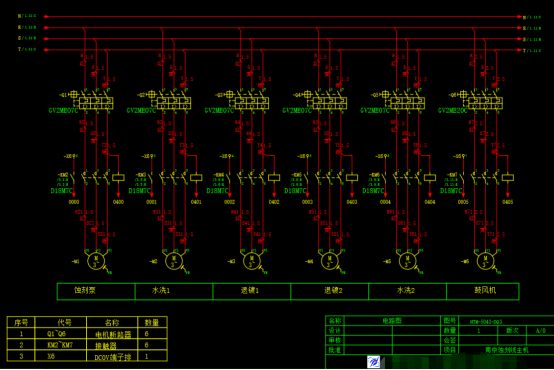The width and height of the screenshot is (554, 370).
Task: Select the motor symbol above 鼓风机 label
Action: click(x=485, y=262)
